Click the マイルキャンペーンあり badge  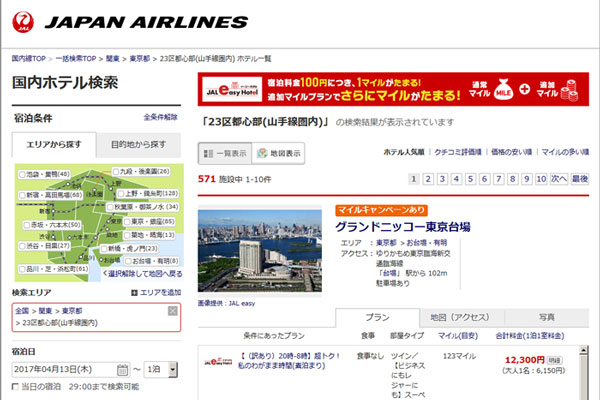click(x=382, y=210)
